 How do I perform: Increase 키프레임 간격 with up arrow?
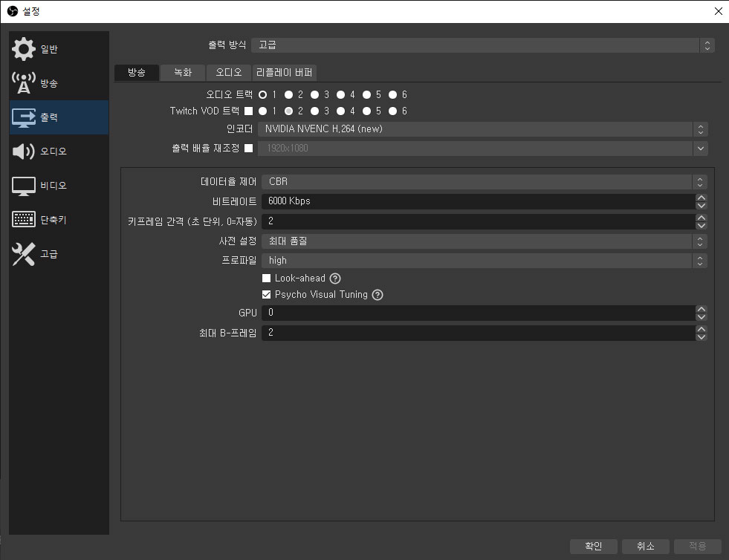click(x=702, y=218)
